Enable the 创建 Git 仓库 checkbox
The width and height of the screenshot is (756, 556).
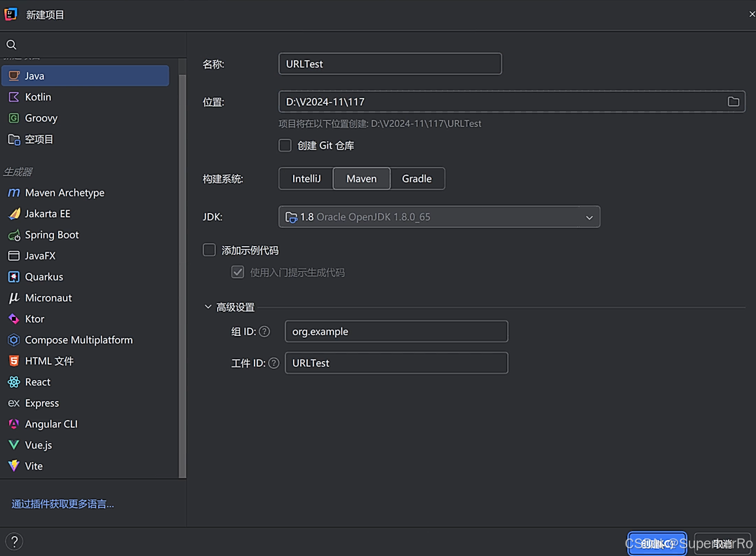coord(285,146)
